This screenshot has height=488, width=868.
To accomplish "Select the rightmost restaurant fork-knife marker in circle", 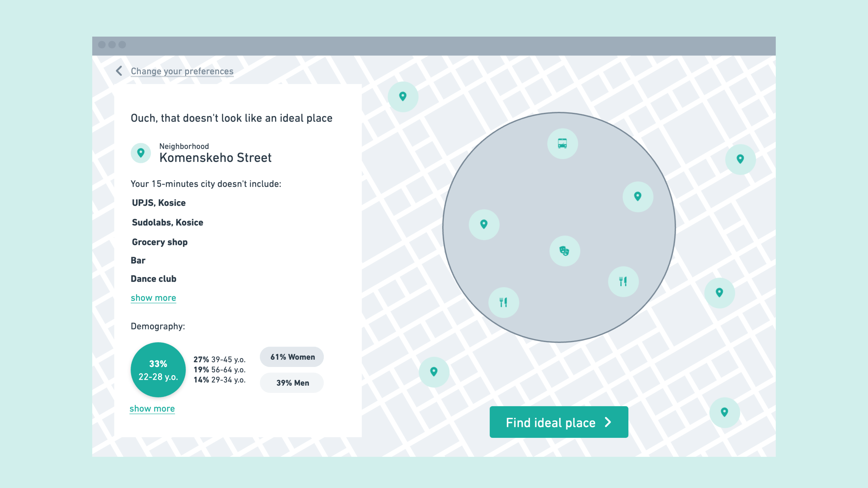I will [x=623, y=282].
